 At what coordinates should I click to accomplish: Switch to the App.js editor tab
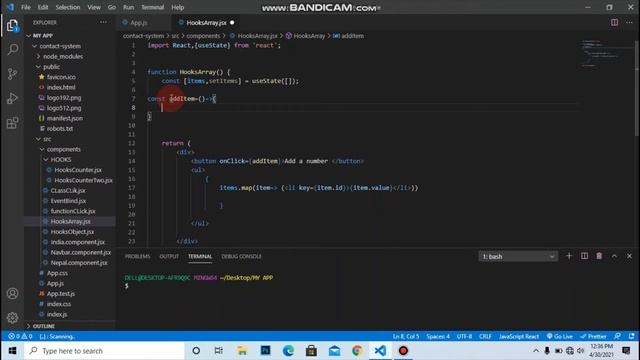138,23
